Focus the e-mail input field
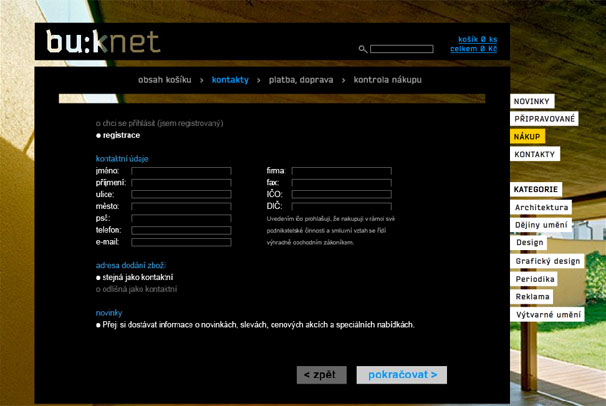The image size is (606, 406). click(x=181, y=241)
